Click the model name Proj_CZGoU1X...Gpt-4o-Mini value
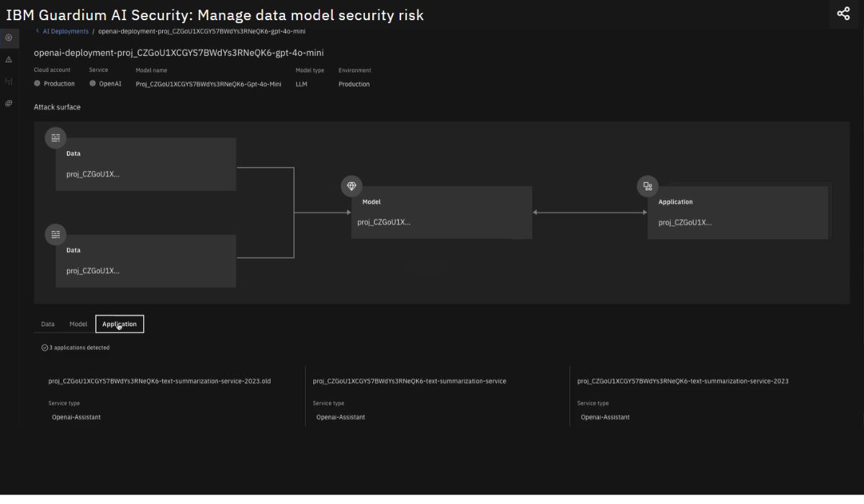The image size is (864, 504). pyautogui.click(x=208, y=84)
